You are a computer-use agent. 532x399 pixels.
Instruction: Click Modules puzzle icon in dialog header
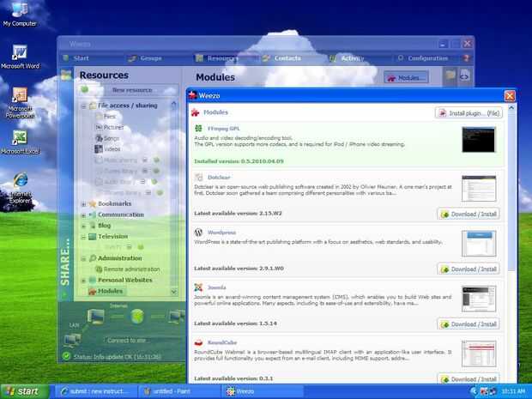(x=195, y=112)
